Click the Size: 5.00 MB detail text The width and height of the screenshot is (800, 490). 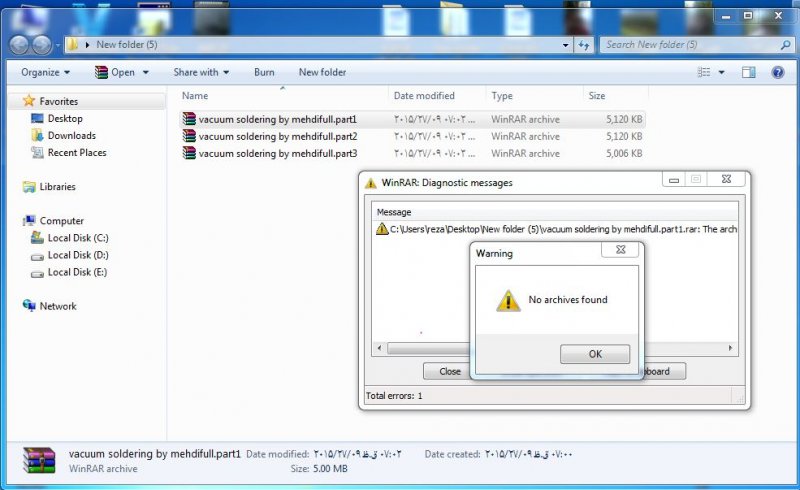click(x=319, y=468)
